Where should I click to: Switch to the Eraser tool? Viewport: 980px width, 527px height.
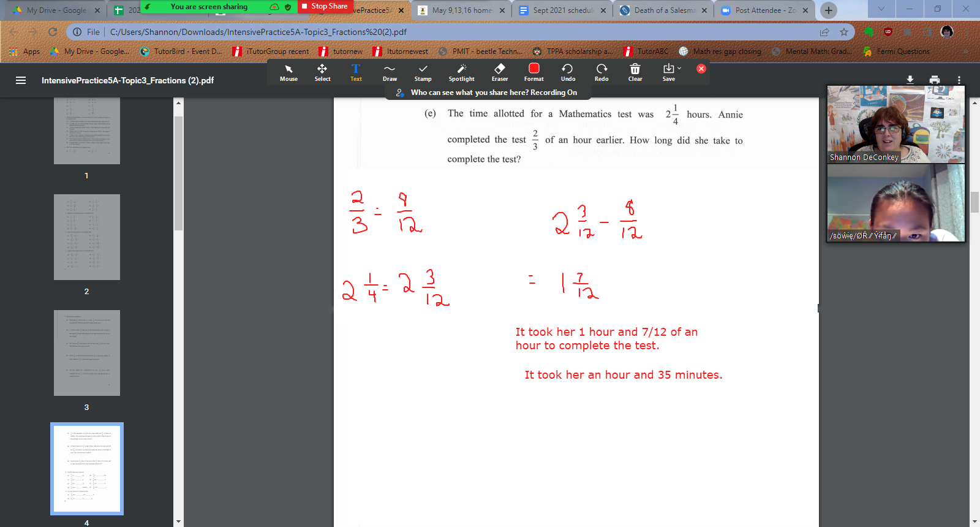500,73
